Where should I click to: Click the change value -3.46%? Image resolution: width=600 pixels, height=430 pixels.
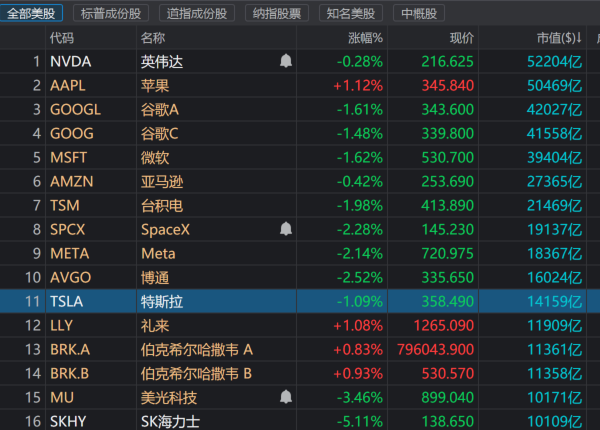(x=360, y=397)
